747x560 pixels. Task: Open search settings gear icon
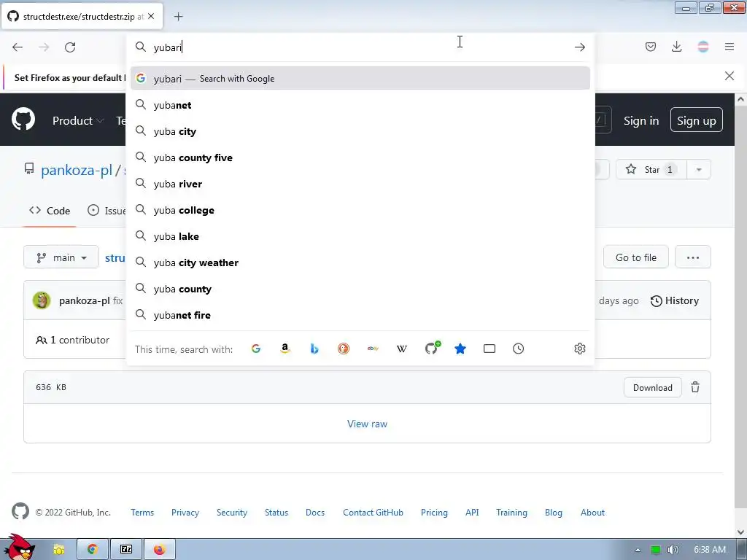pos(580,349)
